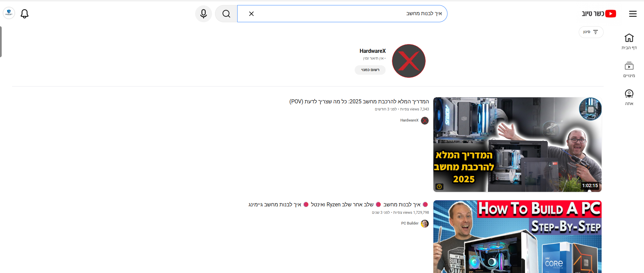Click 1:02:15 duration badge
The width and height of the screenshot is (644, 273).
click(x=590, y=185)
